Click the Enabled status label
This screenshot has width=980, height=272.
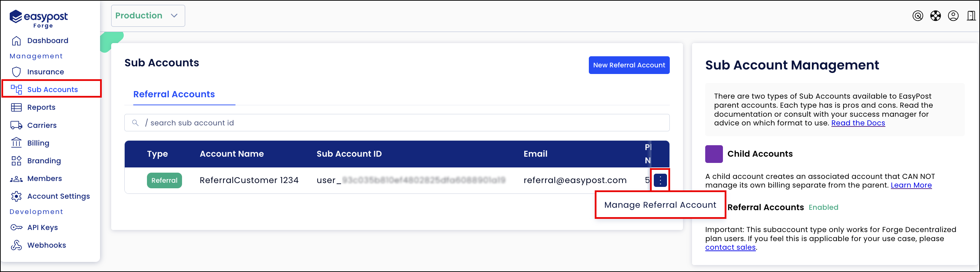click(823, 207)
